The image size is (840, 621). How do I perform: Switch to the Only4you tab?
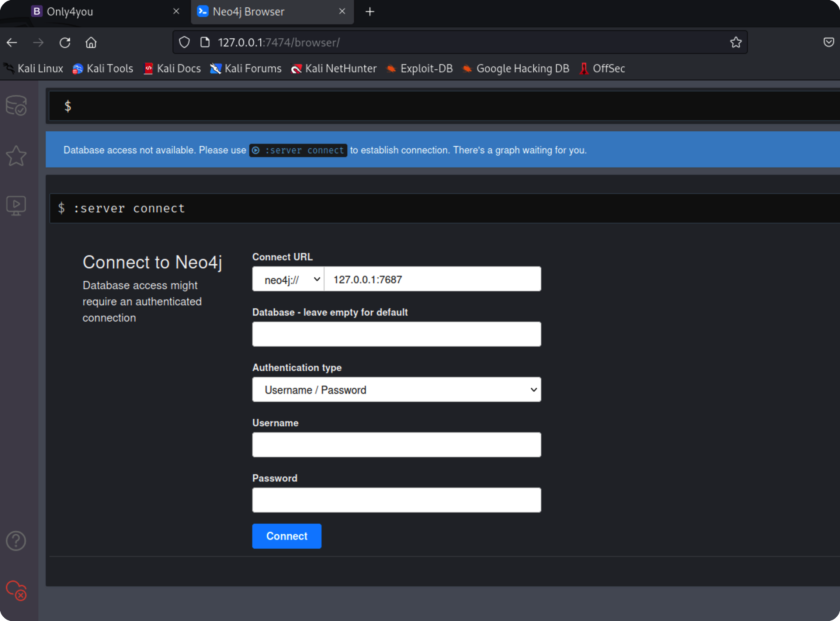pyautogui.click(x=70, y=12)
